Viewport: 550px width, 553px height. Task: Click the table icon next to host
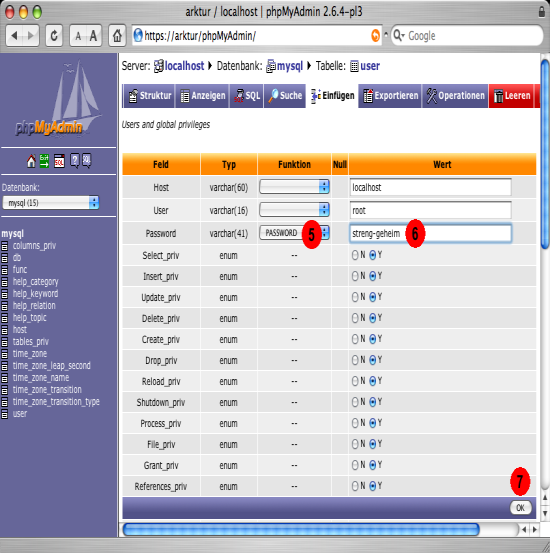click(5, 330)
